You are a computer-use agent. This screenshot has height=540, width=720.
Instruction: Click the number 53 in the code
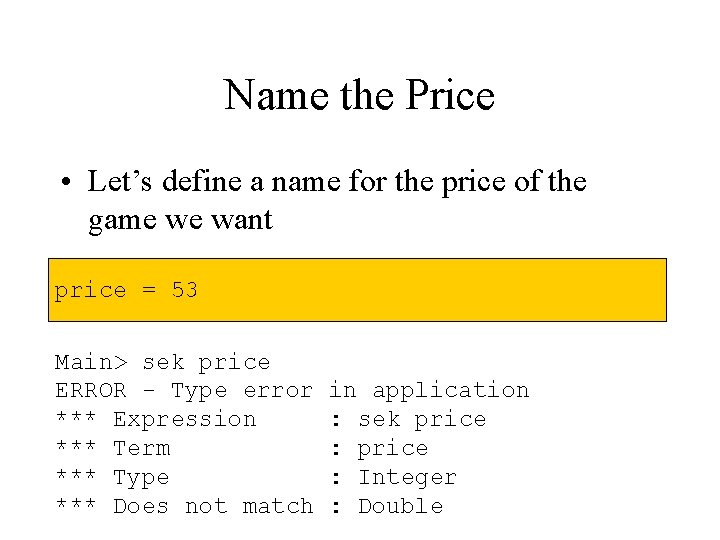[x=184, y=291]
